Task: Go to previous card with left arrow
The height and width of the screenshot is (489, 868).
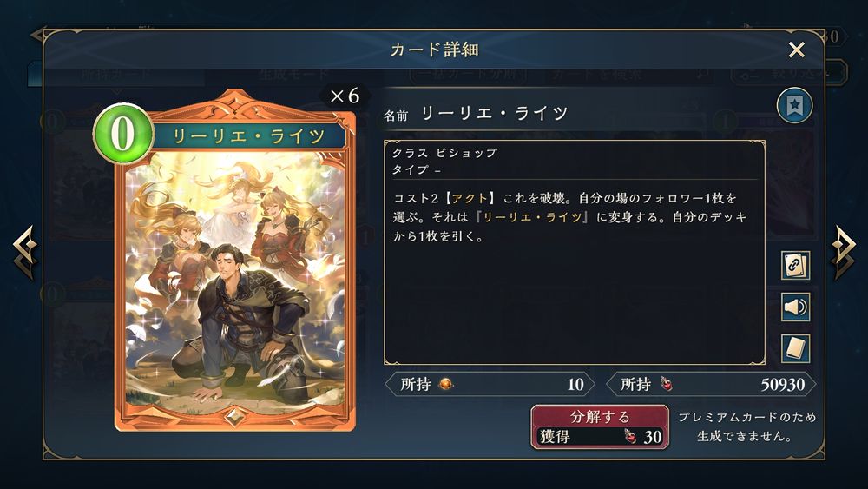Action: 25,252
